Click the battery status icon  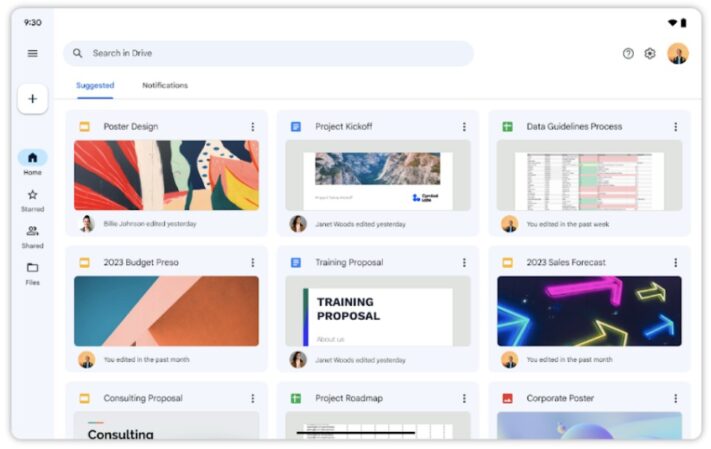683,23
